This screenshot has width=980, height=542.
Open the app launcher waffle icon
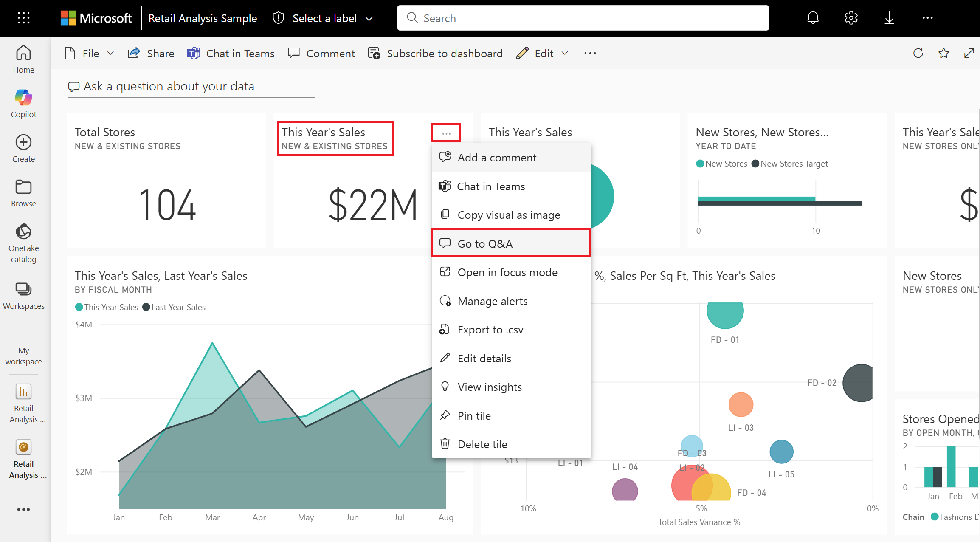point(23,18)
